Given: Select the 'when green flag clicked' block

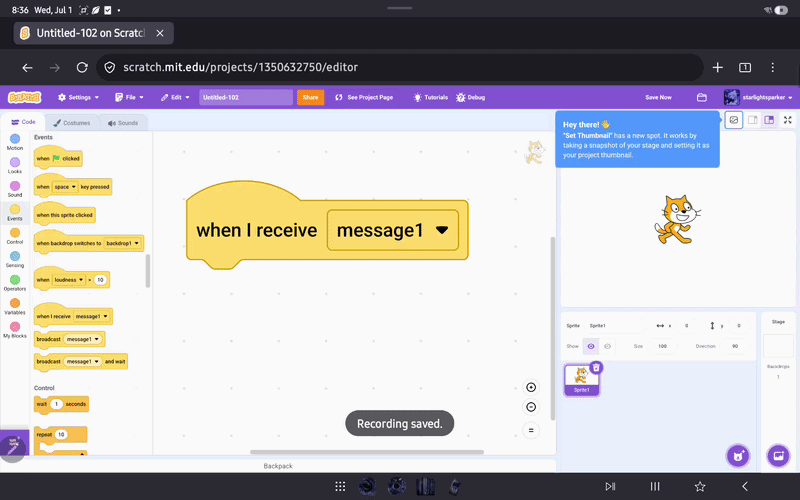Looking at the screenshot, I should [x=58, y=158].
